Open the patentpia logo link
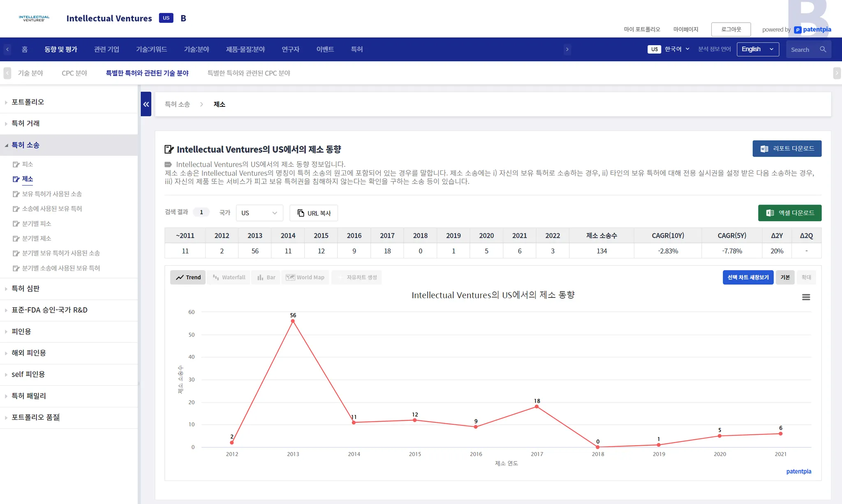The height and width of the screenshot is (504, 842). (812, 30)
